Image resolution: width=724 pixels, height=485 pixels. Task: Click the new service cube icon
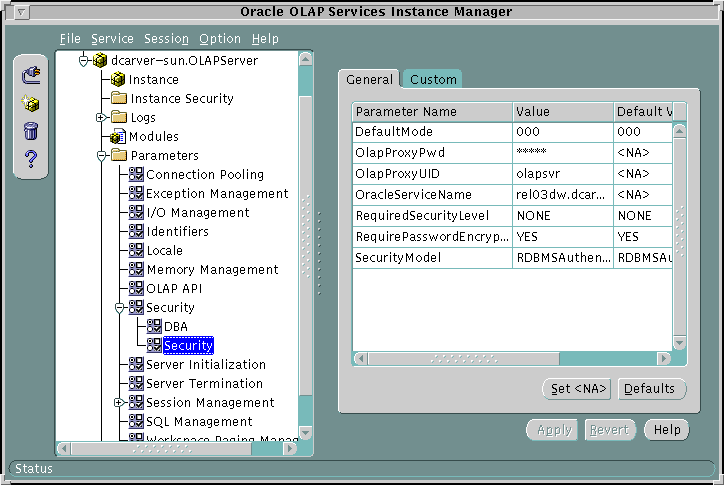[x=31, y=103]
